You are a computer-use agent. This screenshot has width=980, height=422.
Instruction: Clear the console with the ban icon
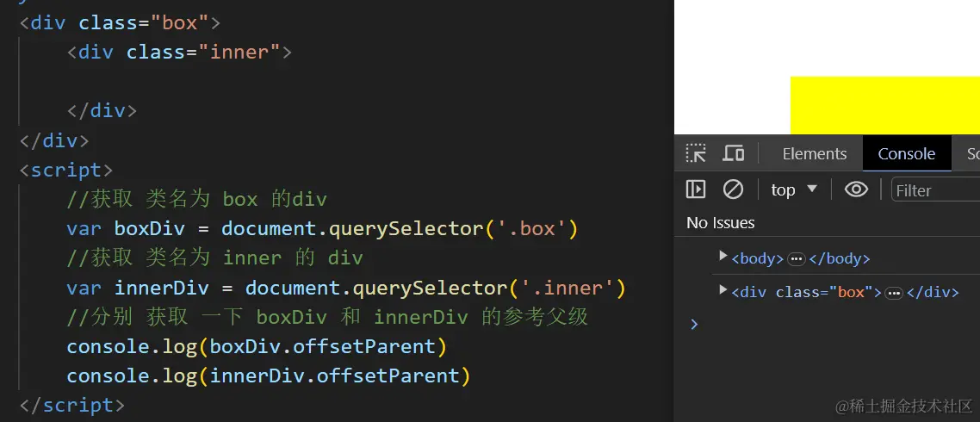point(733,189)
